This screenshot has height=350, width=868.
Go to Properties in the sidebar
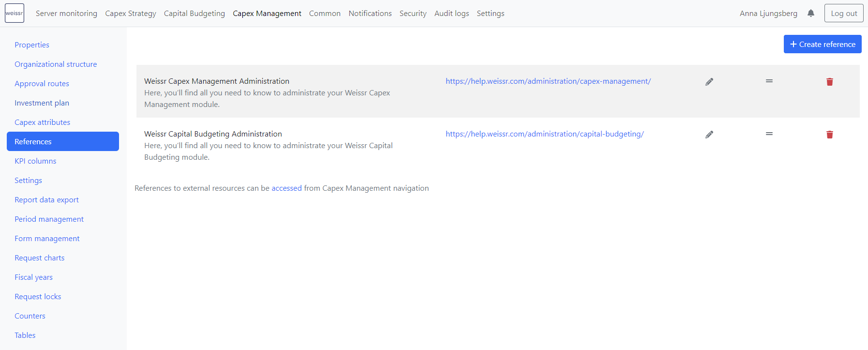click(32, 45)
